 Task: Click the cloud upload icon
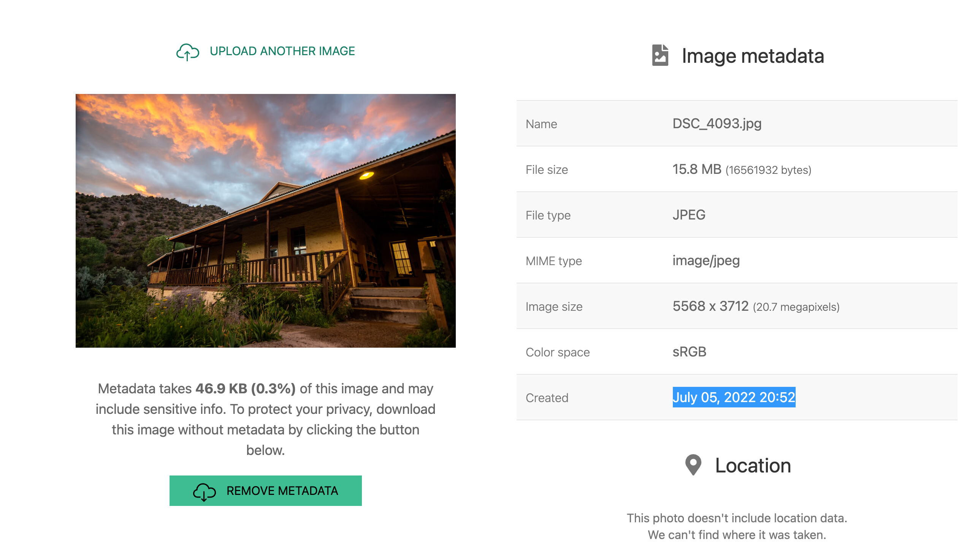coord(187,52)
